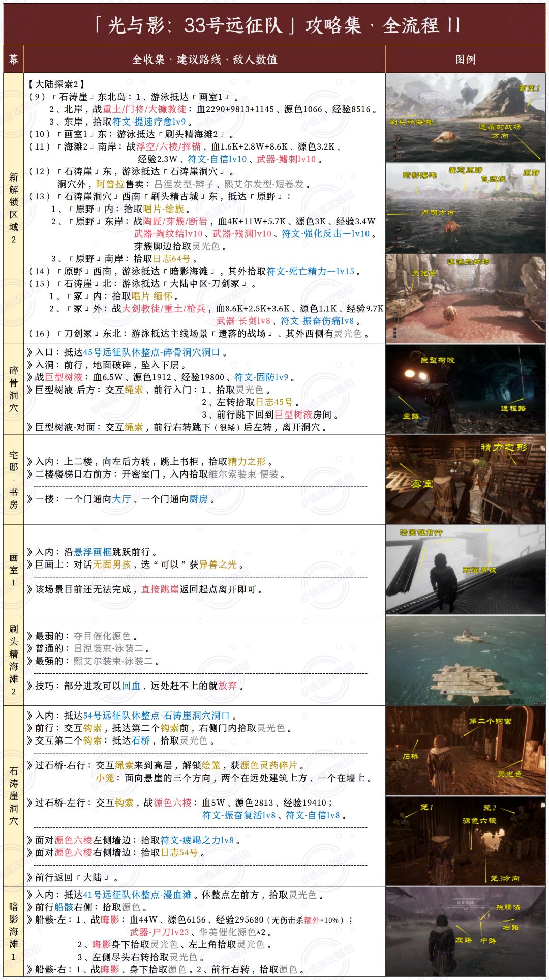Select the row label 暗影海滩1

13,932
